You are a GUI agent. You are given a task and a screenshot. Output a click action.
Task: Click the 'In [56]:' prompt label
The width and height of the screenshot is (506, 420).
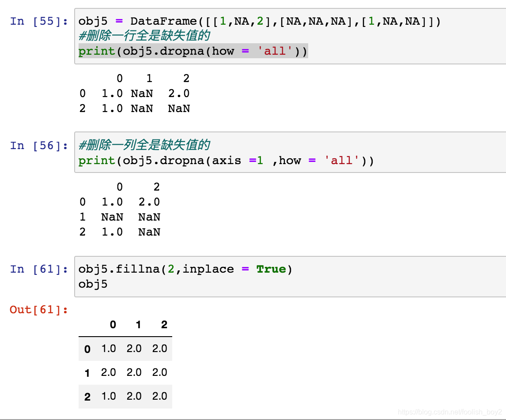(x=39, y=146)
